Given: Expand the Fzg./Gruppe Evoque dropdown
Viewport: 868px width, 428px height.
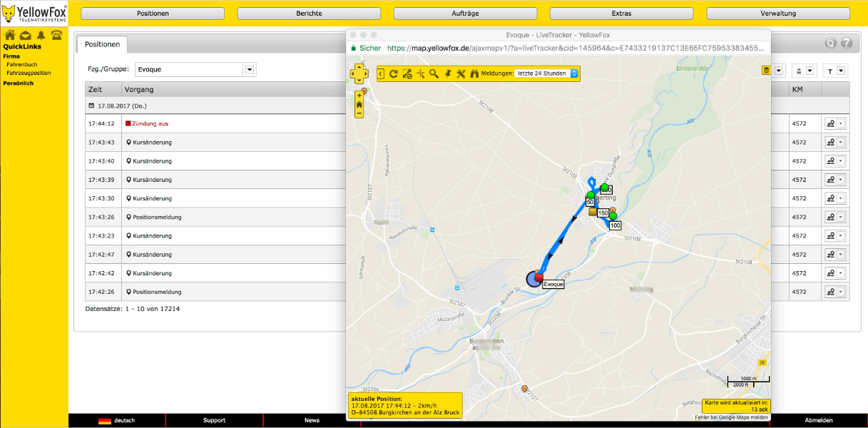Looking at the screenshot, I should (250, 70).
